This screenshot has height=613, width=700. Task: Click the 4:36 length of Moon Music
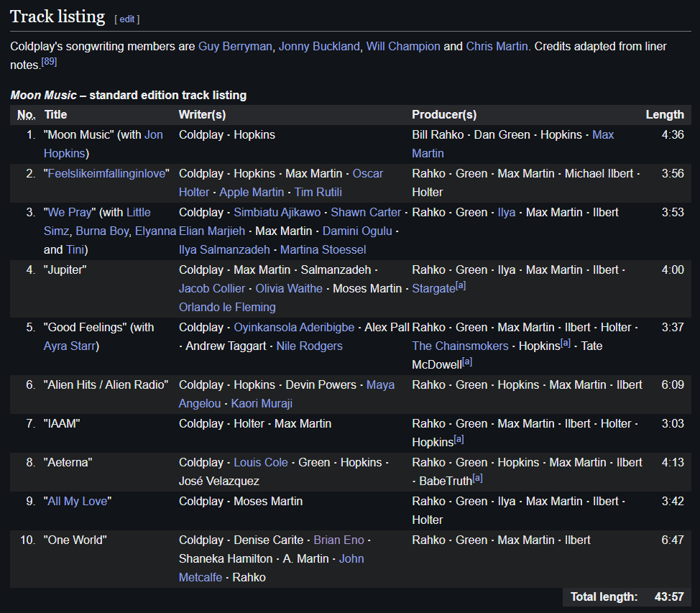[x=672, y=135]
